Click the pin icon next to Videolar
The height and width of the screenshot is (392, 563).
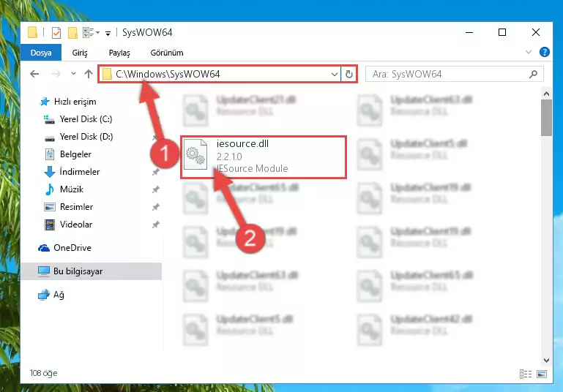[155, 225]
